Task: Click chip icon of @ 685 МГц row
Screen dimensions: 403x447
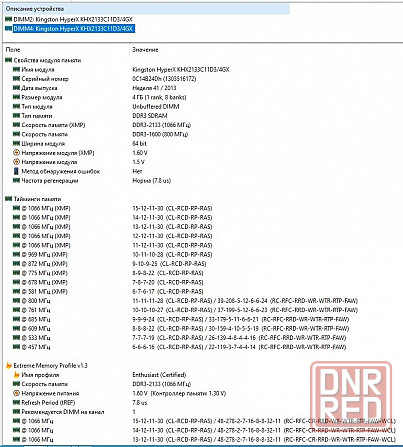Action: 16,319
